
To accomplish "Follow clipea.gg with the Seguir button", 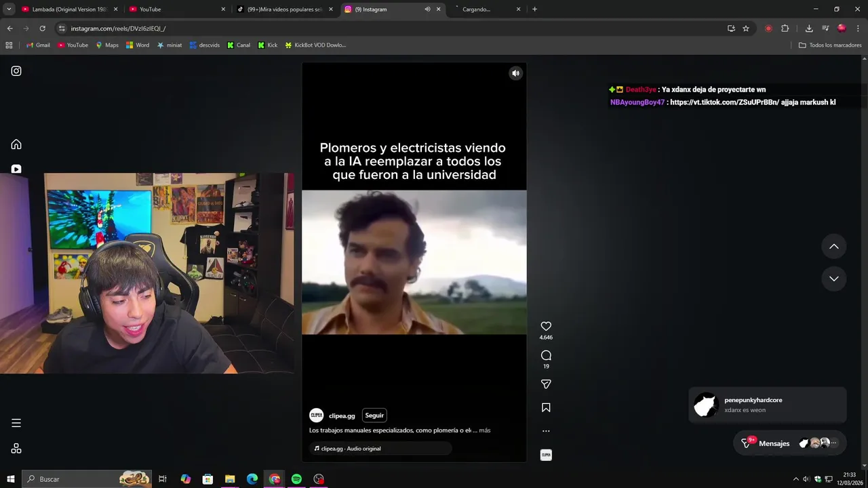I will 374,415.
